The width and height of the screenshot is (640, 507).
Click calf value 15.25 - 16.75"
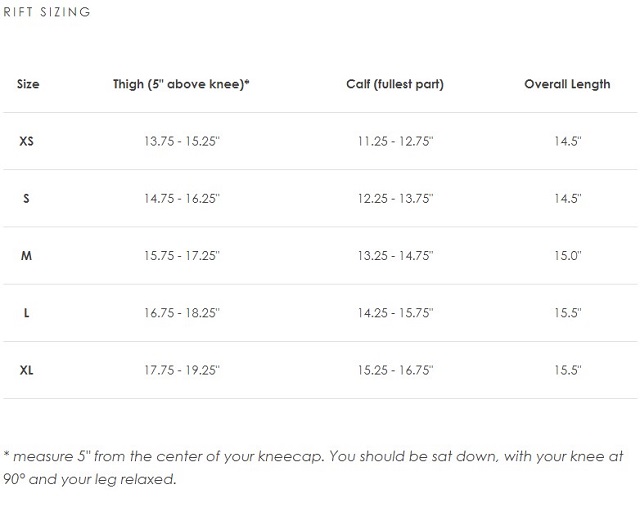point(395,370)
